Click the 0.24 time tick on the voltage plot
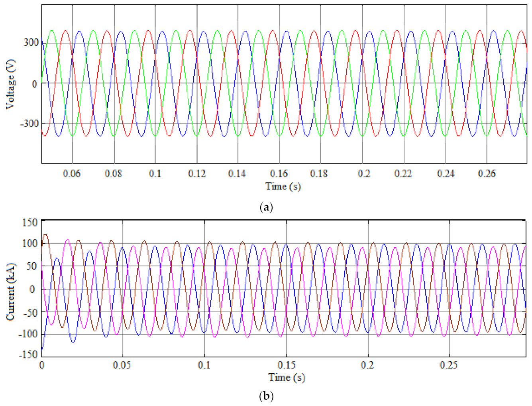The image size is (532, 406). [x=446, y=173]
